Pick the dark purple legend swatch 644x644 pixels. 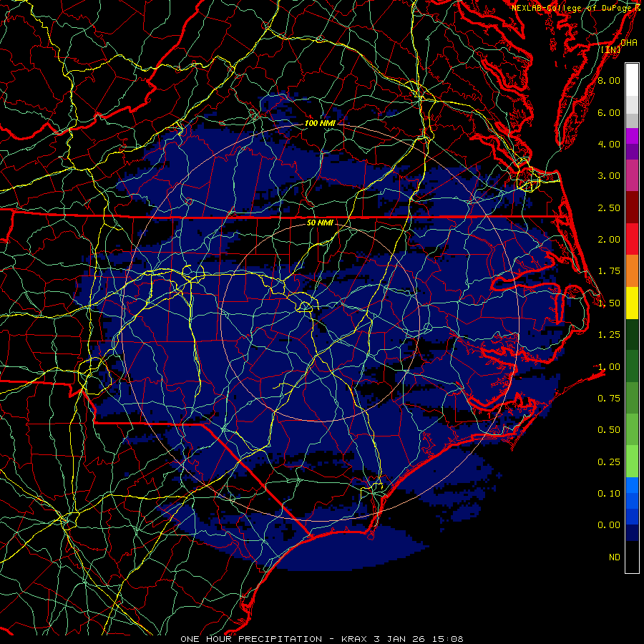tap(632, 152)
